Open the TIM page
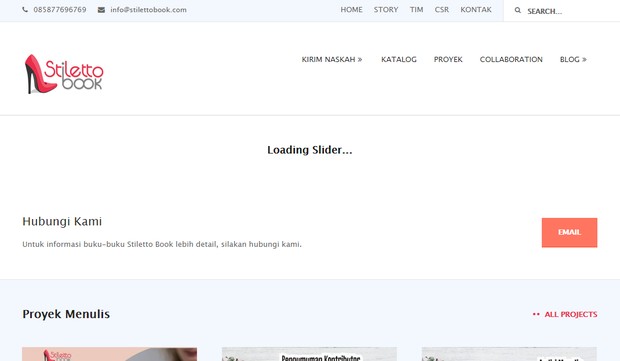The width and height of the screenshot is (620, 361). pos(416,10)
